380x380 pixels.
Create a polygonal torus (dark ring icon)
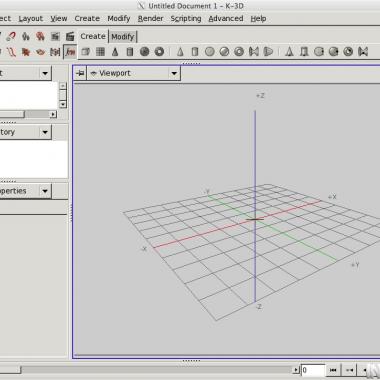[x=159, y=52]
